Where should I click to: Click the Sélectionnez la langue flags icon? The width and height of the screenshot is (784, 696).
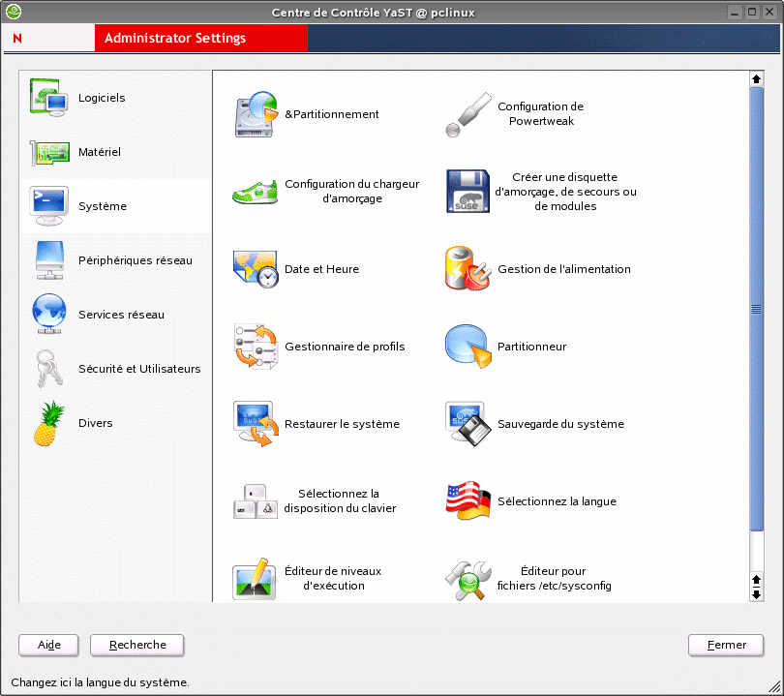click(x=468, y=501)
